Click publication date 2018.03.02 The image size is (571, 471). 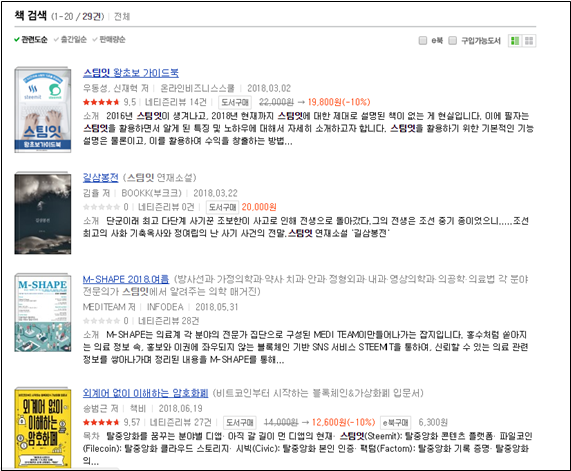pyautogui.click(x=269, y=88)
